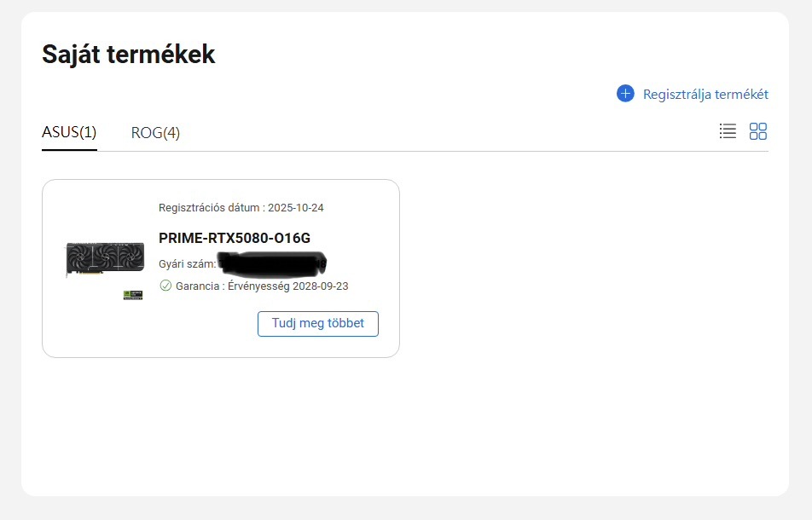
Task: Click the small NVIDIA badge under the card image
Action: (132, 295)
